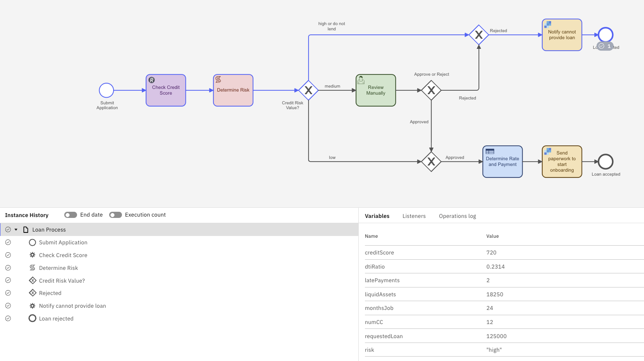
Task: Enable the Execution count toggle
Action: (115, 215)
